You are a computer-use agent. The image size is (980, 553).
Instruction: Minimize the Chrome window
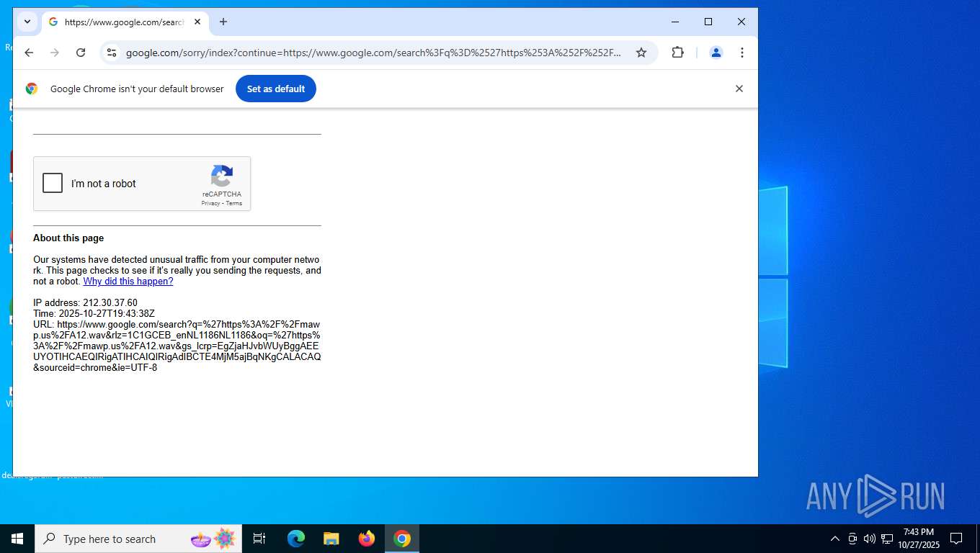pos(675,22)
